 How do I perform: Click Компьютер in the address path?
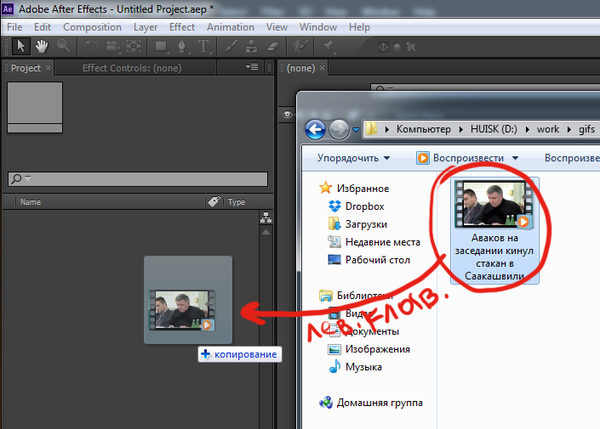click(423, 129)
